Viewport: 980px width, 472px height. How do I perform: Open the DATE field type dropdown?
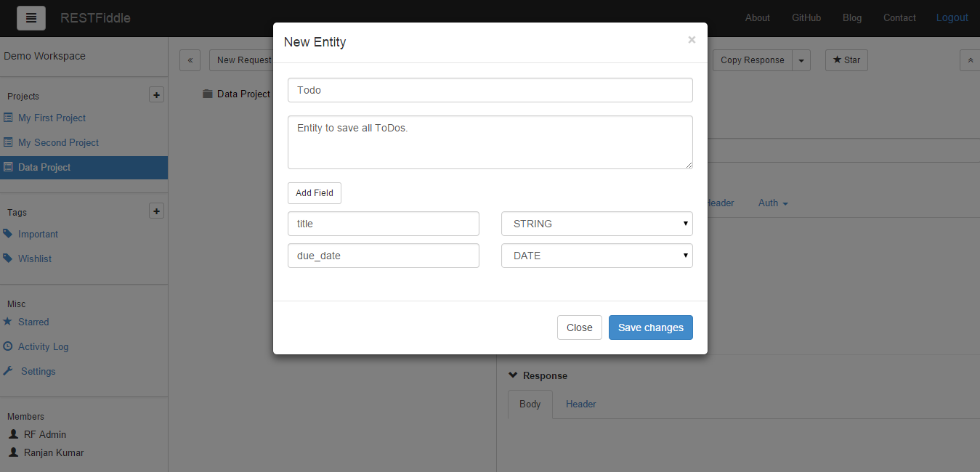(596, 256)
